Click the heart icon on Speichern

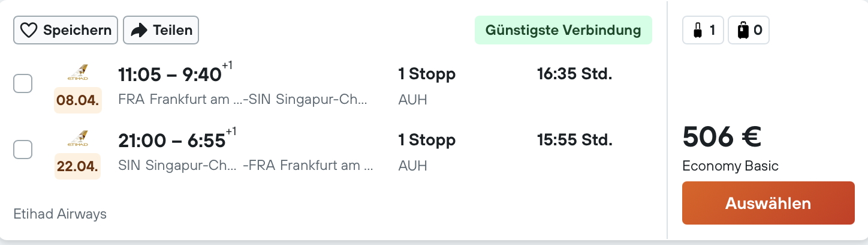(29, 30)
